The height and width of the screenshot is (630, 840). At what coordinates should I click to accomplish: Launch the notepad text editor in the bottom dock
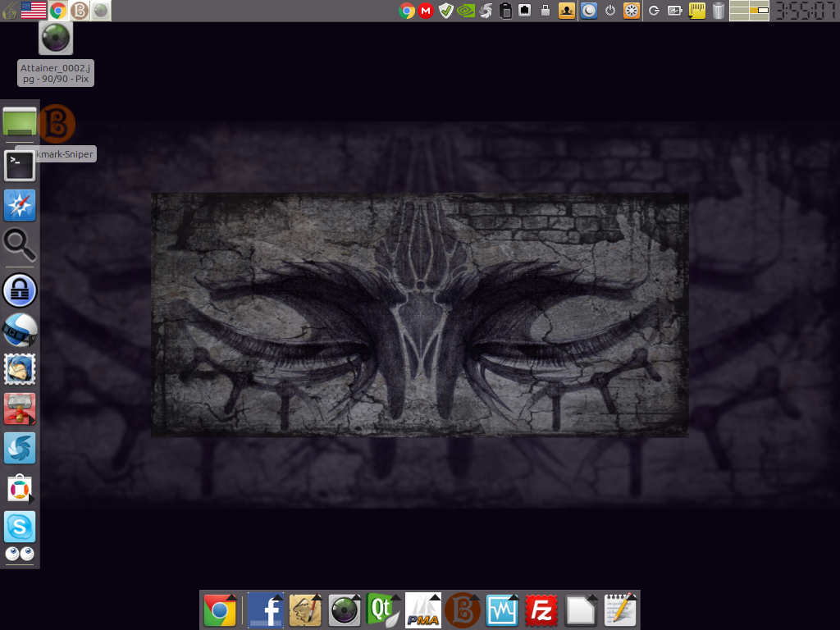pyautogui.click(x=620, y=610)
